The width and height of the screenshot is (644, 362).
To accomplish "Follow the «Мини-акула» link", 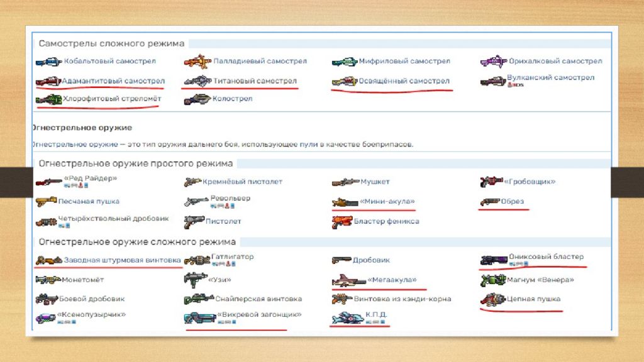I will (387, 201).
